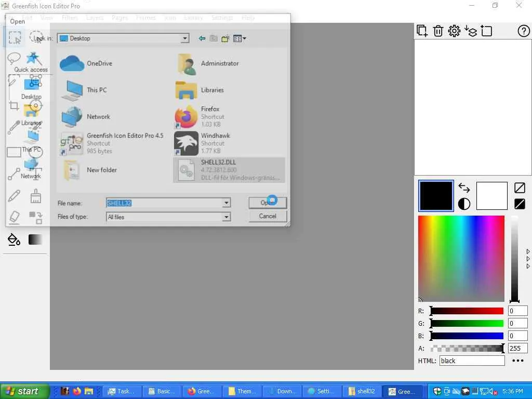Click the File name text field
The image size is (532, 399).
pyautogui.click(x=165, y=203)
